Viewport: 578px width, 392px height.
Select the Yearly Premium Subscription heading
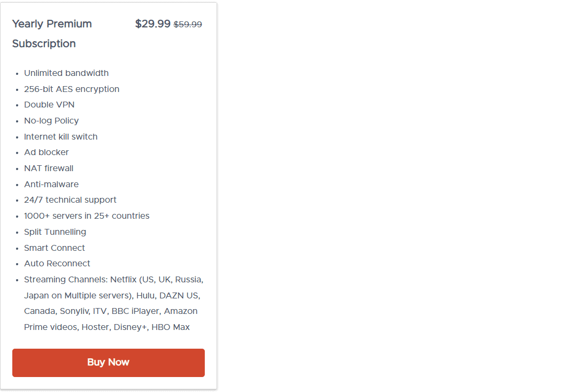pos(52,33)
